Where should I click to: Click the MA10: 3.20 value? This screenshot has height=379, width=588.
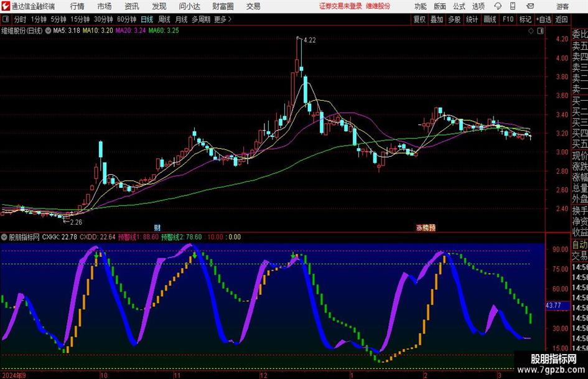pyautogui.click(x=98, y=30)
